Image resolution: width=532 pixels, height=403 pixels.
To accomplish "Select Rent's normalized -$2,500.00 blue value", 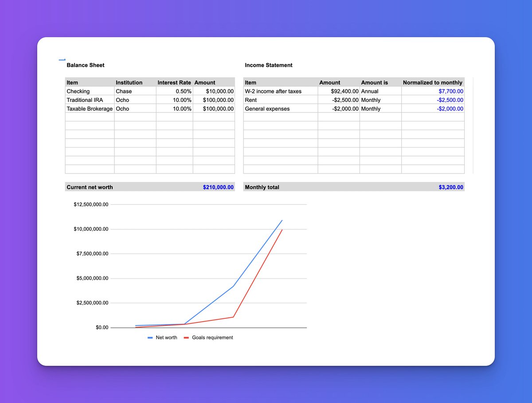I will click(x=433, y=100).
